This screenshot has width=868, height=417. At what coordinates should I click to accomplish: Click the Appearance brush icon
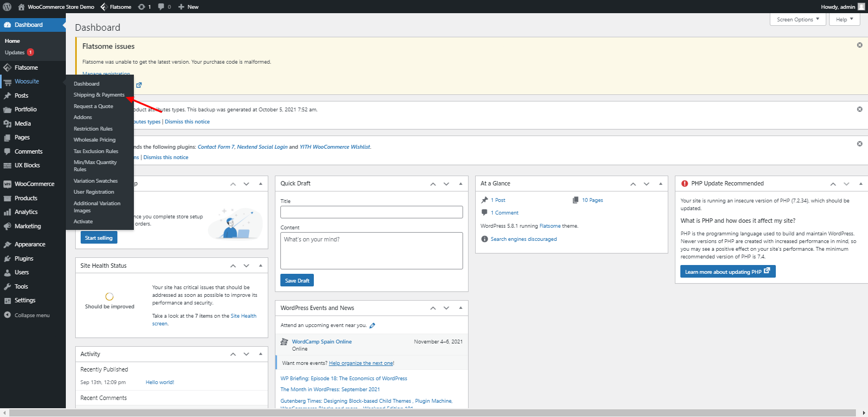8,244
